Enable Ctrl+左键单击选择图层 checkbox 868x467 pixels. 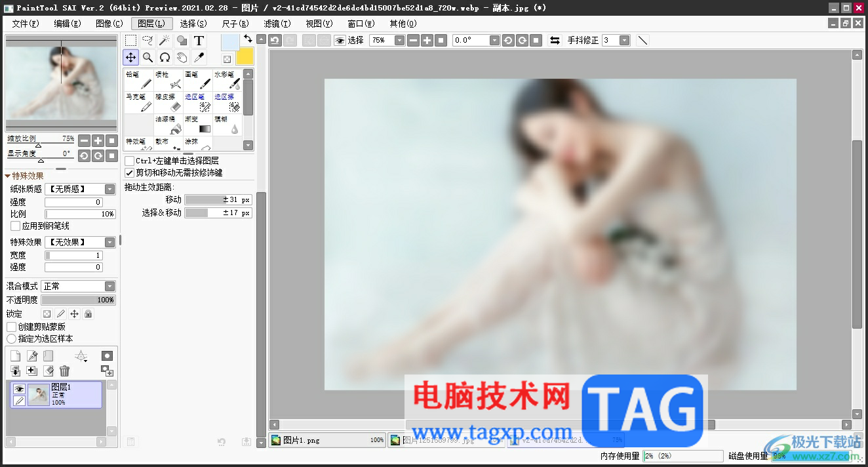pos(130,161)
